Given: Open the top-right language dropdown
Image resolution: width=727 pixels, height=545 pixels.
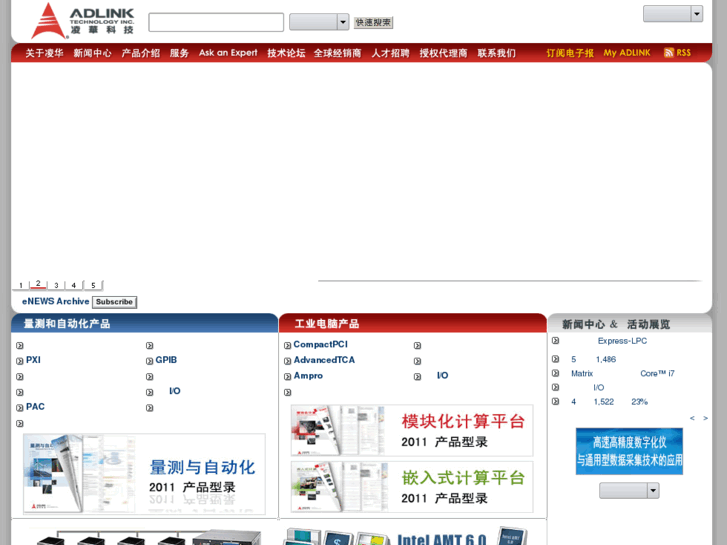Looking at the screenshot, I should (673, 14).
